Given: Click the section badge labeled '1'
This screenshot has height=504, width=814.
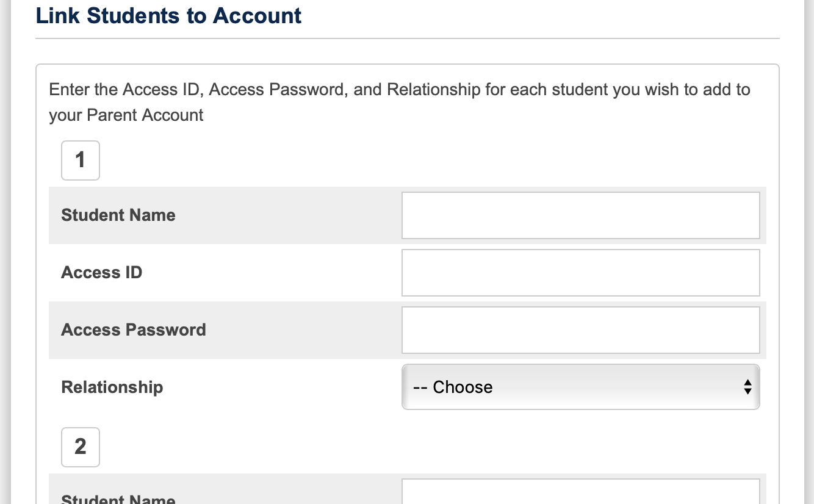Looking at the screenshot, I should (80, 160).
